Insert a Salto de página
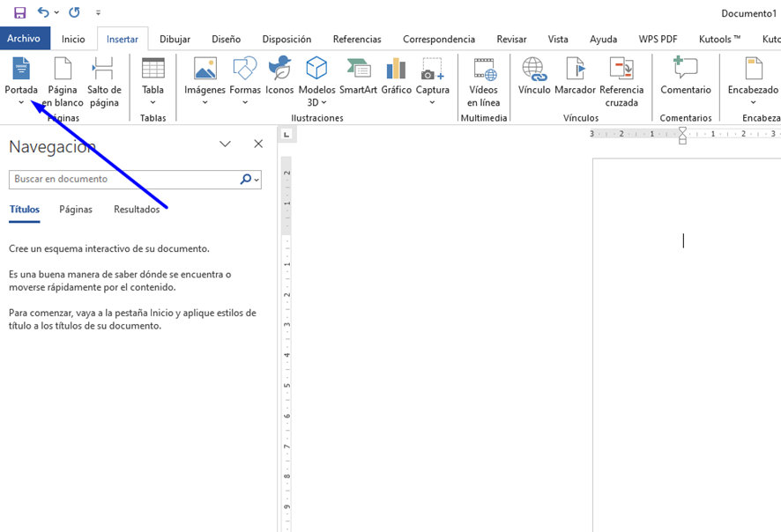This screenshot has width=781, height=532. 104,82
